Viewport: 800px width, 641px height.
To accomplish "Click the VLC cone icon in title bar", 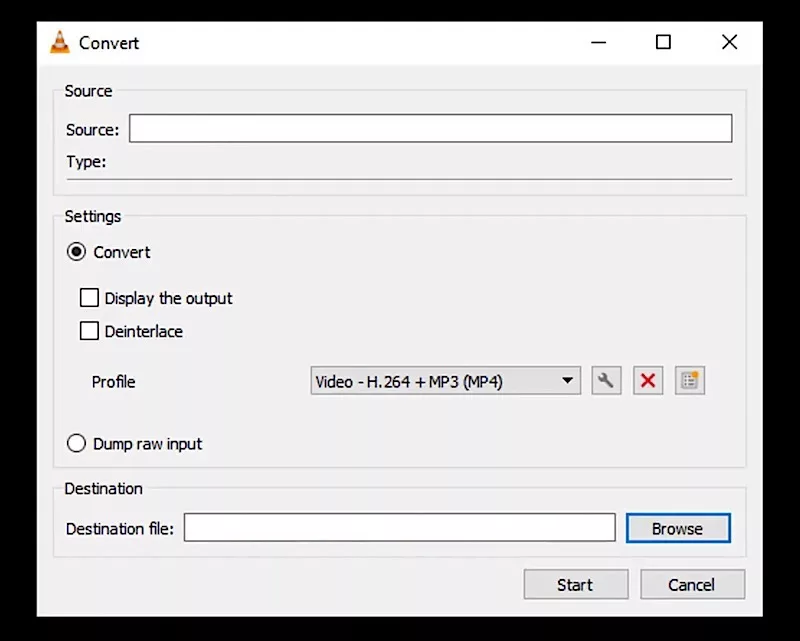I will click(x=60, y=43).
